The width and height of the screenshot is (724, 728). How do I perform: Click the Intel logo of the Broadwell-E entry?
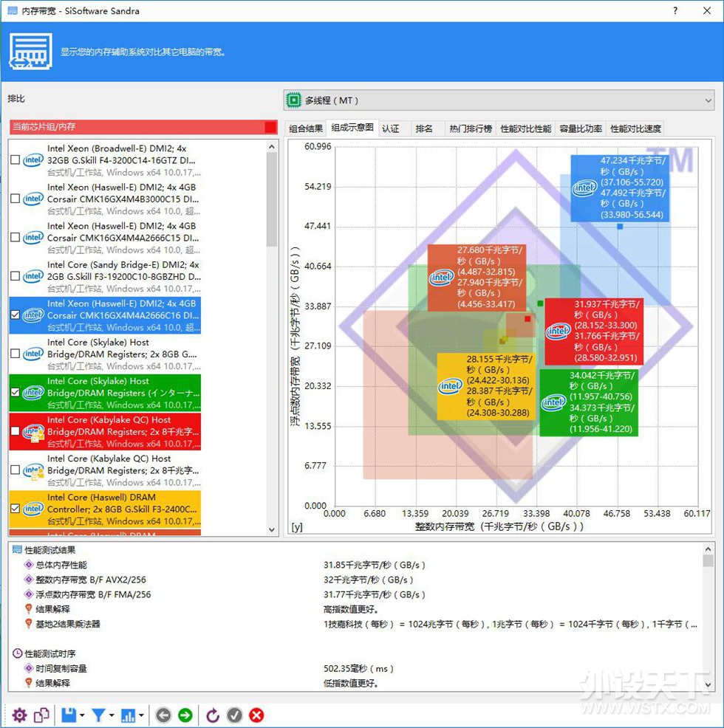(x=33, y=160)
